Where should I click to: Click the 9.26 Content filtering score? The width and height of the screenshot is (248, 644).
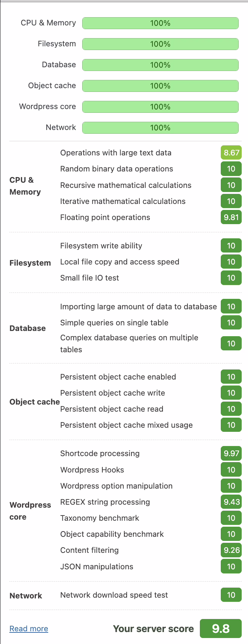tap(231, 550)
